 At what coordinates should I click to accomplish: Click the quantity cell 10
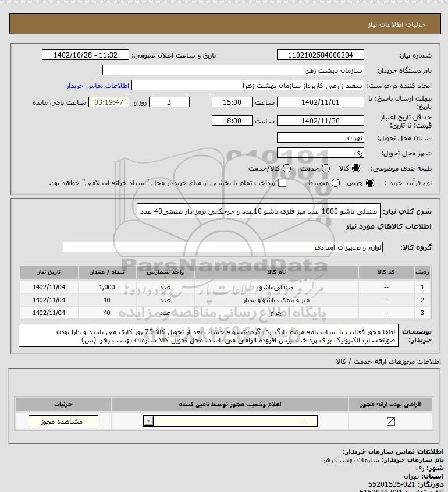pos(107,300)
